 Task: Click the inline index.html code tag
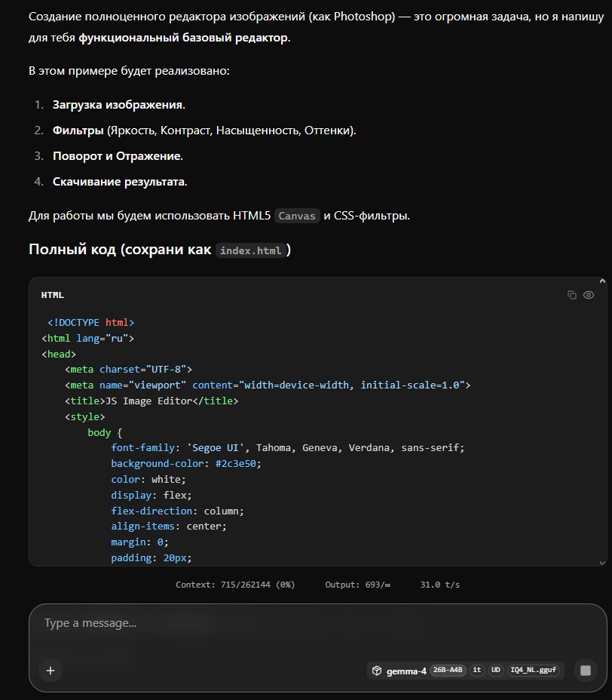click(x=251, y=250)
